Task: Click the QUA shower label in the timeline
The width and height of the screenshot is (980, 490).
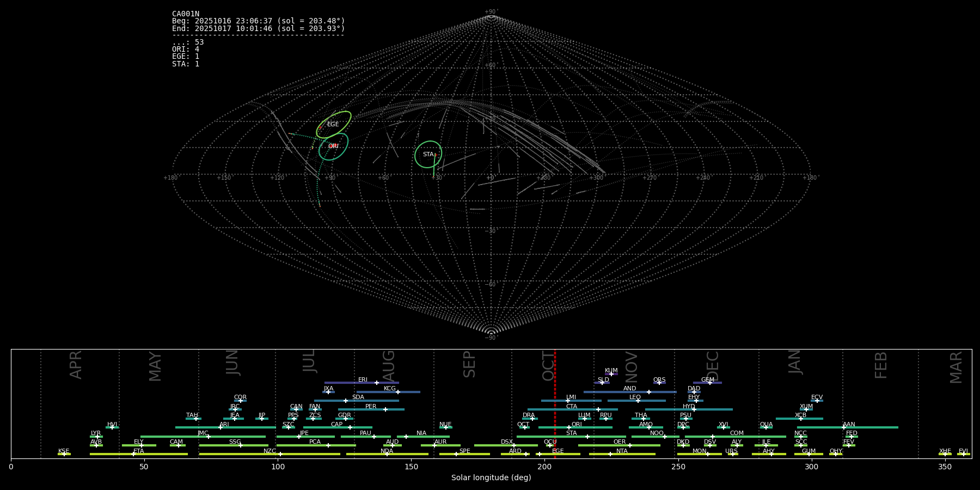Action: point(766,425)
